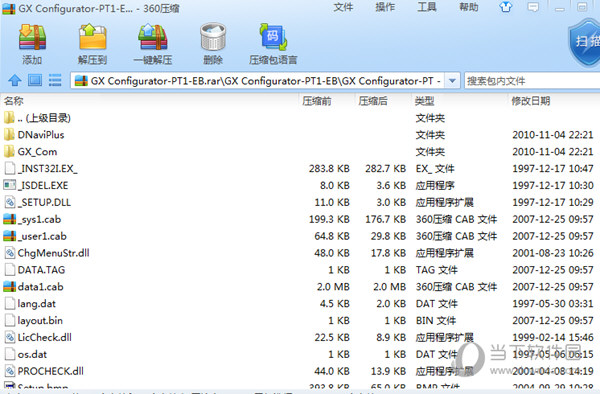Screen dimensions: 600x394
Task: Select the _INST32I.EX_ file name
Action: tap(47, 168)
